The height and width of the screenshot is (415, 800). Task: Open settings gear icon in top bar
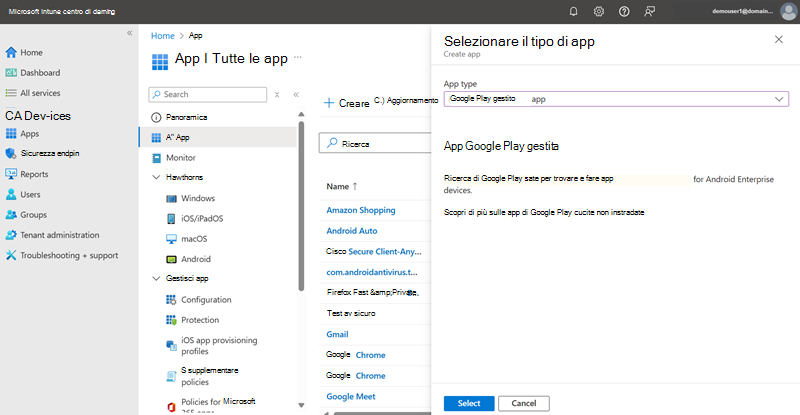tap(599, 11)
